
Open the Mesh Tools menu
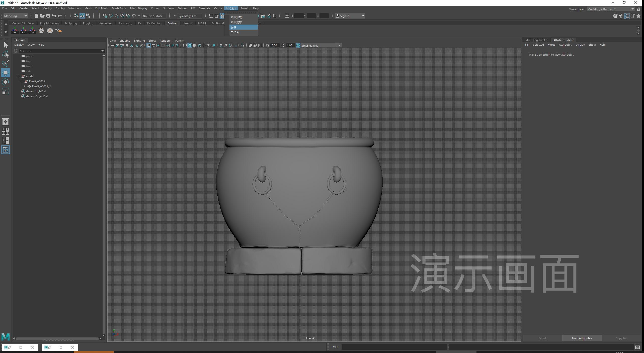(119, 8)
